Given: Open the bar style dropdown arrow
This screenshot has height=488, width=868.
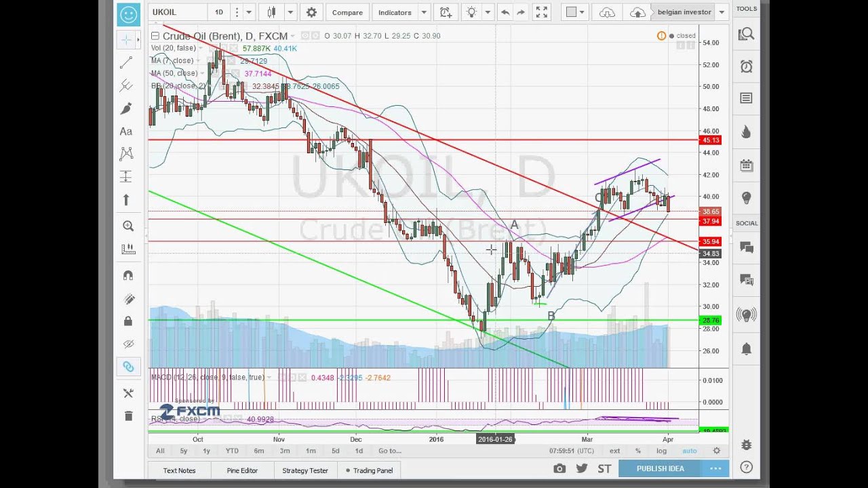Looking at the screenshot, I should [290, 12].
